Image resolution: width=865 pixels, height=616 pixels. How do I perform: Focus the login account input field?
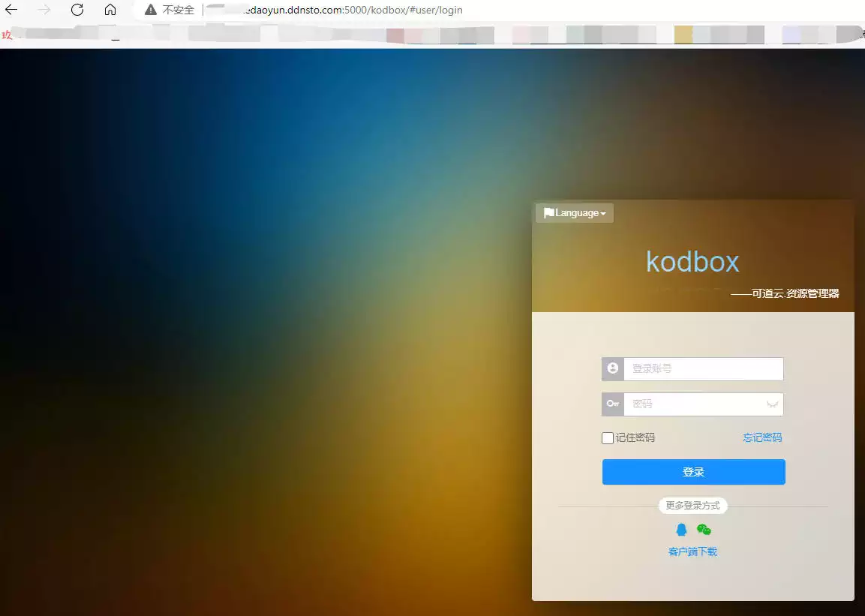704,369
